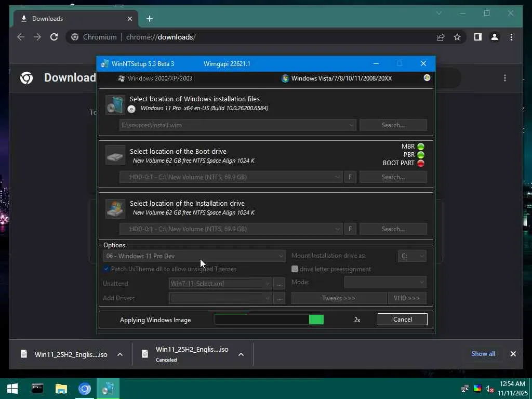Click the 2x speed label
The width and height of the screenshot is (532, 399).
pyautogui.click(x=357, y=320)
